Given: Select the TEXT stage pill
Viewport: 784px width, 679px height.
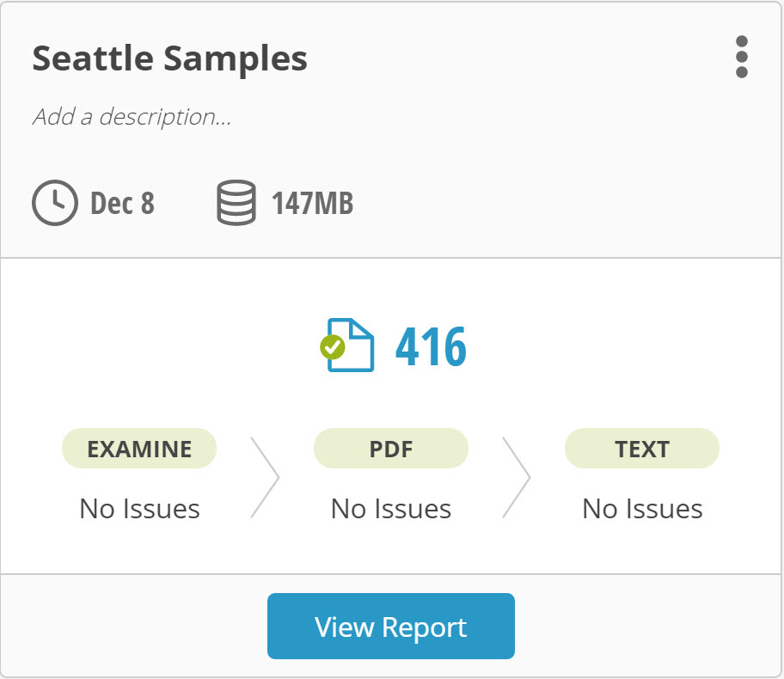Looking at the screenshot, I should [642, 449].
